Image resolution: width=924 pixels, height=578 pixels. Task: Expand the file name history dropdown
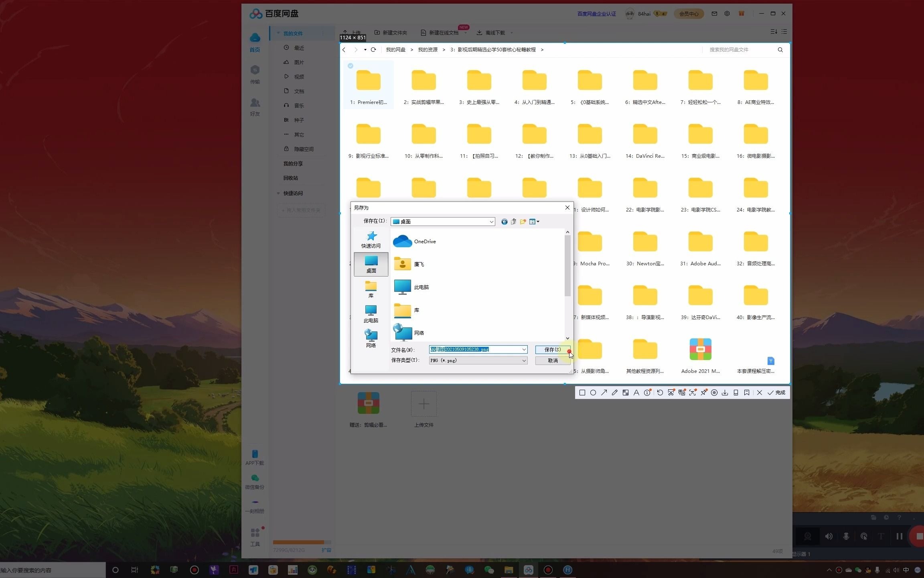tap(524, 350)
